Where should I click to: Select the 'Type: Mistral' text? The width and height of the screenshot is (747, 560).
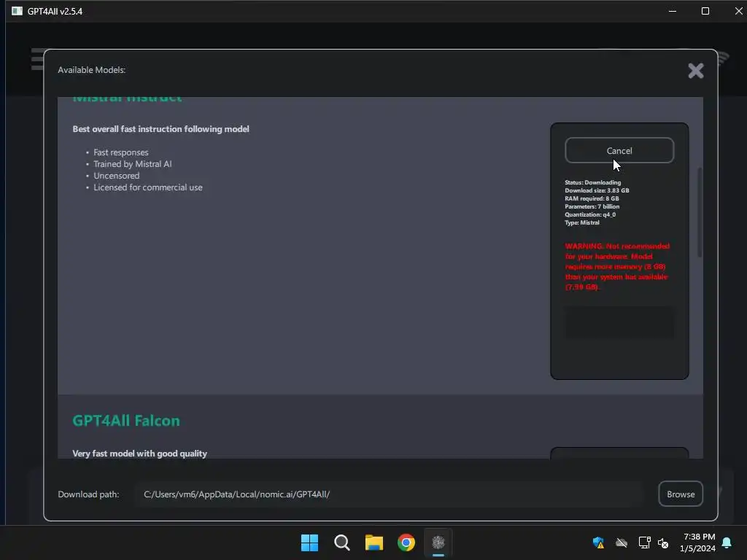pos(582,223)
